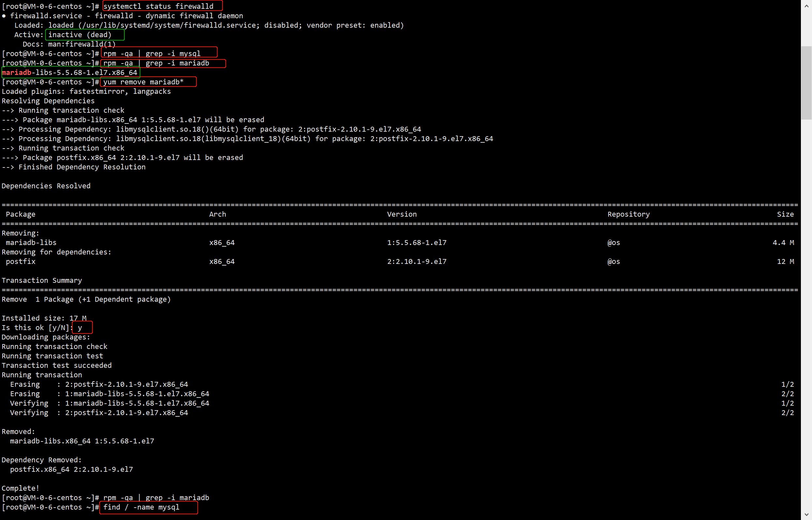Click the 'Transaction Summary' heading

click(41, 280)
